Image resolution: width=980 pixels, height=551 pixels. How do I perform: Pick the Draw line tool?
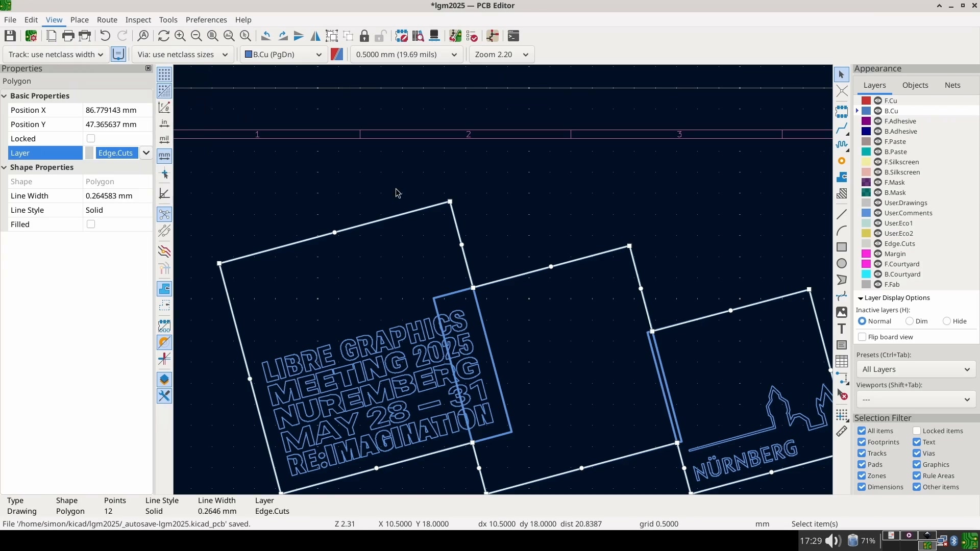(842, 214)
